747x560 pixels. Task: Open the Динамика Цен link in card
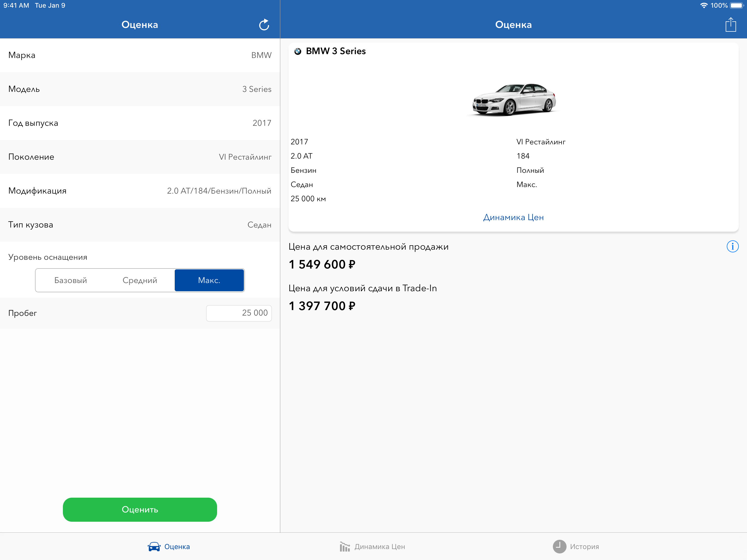[513, 217]
